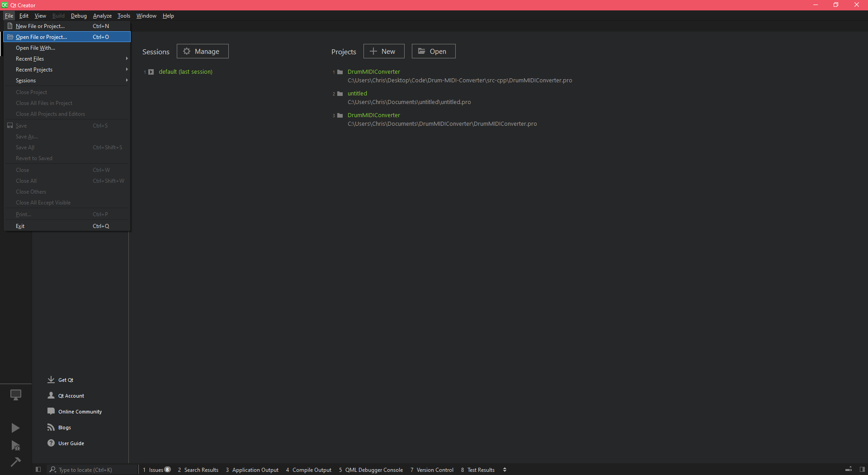868x475 pixels.
Task: Toggle the right sidebar visibility
Action: (x=862, y=469)
